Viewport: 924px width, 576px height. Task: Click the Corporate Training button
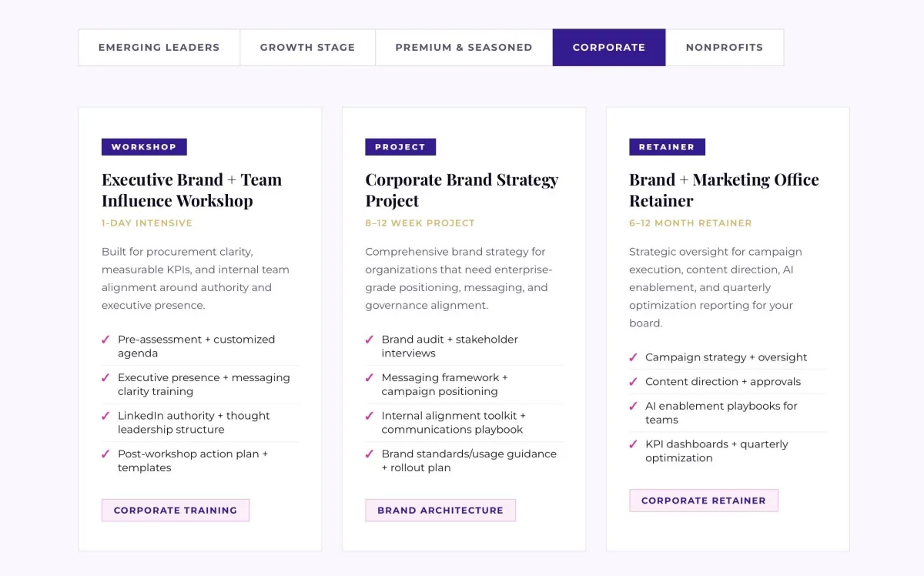click(176, 511)
